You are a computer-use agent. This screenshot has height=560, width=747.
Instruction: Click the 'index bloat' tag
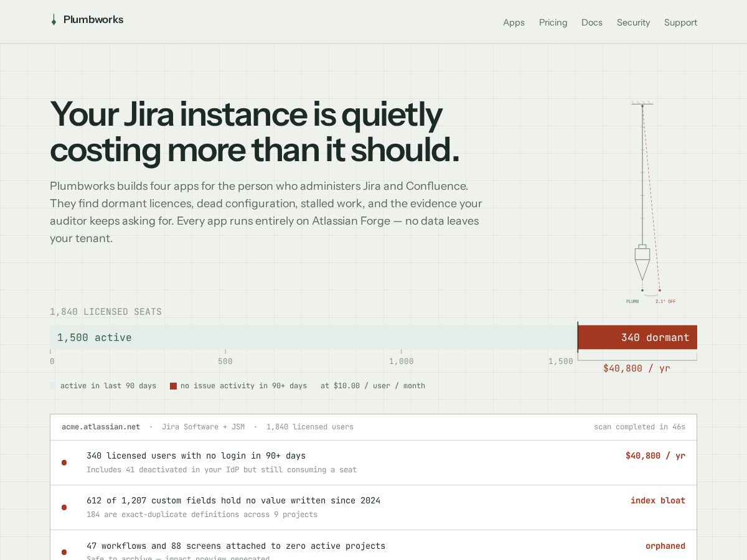click(x=657, y=500)
